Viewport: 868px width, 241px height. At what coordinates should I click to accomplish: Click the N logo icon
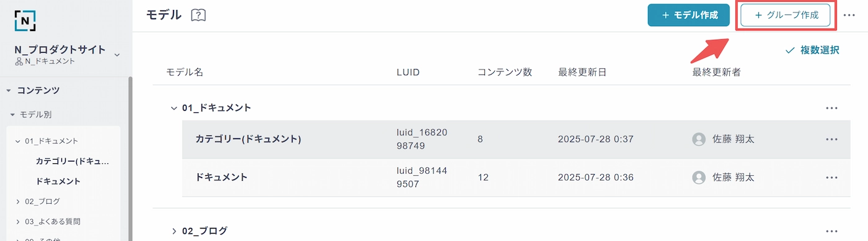tap(25, 20)
